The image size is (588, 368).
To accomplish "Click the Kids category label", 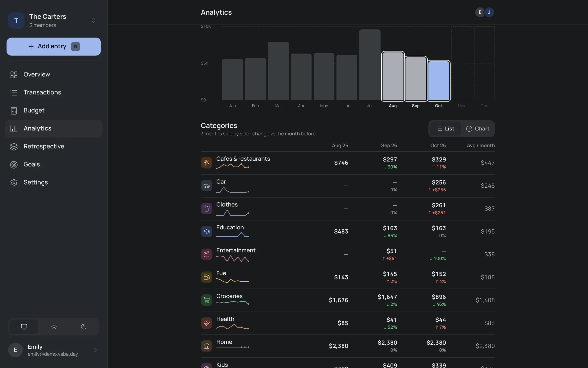I will [222, 365].
